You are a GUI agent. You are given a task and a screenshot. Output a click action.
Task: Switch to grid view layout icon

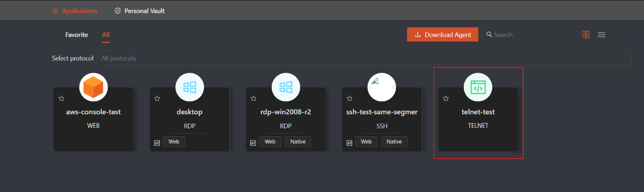[586, 34]
